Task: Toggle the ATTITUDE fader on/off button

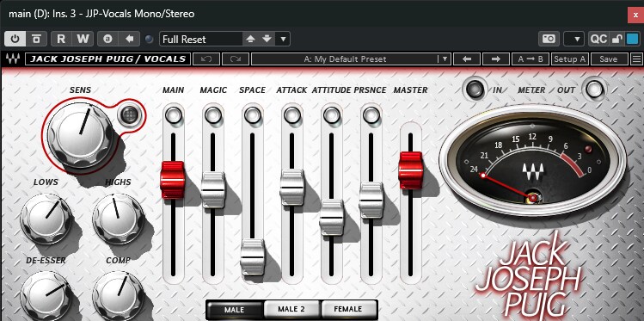Action: (331, 115)
